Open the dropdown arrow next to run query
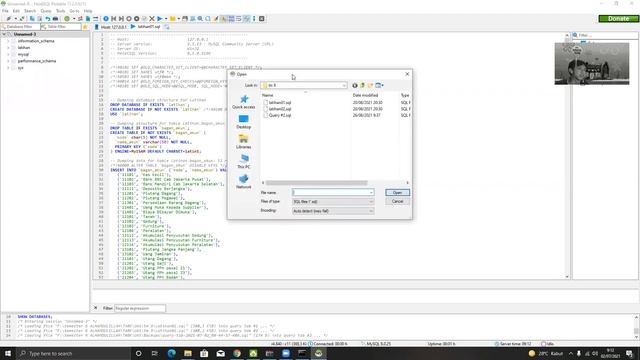Image resolution: width=640 pixels, height=360 pixels. pyautogui.click(x=166, y=19)
